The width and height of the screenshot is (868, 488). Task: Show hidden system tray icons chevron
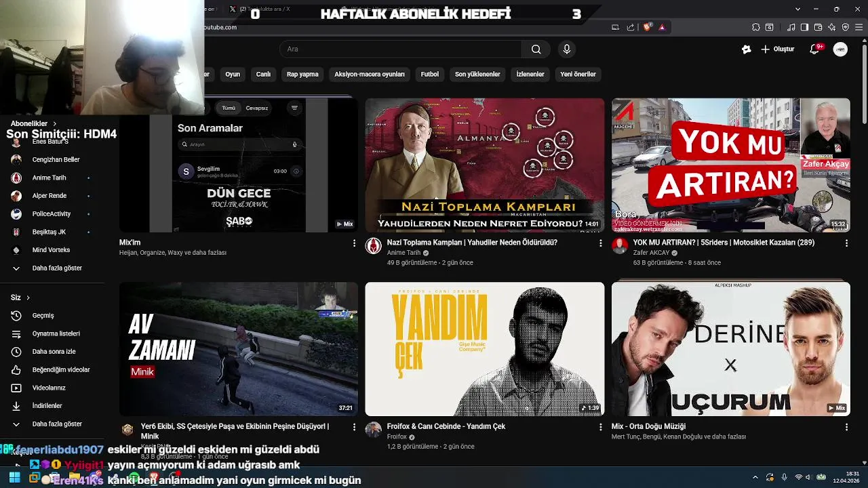[x=755, y=477]
